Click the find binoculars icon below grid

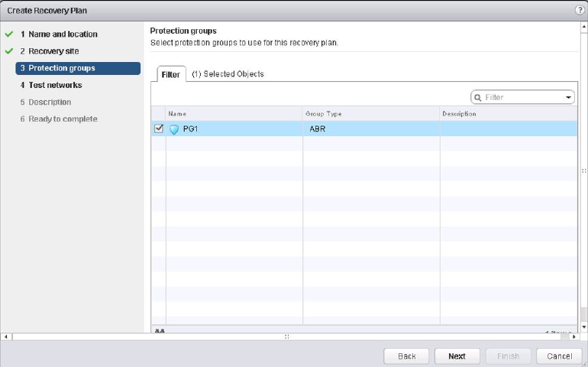160,331
